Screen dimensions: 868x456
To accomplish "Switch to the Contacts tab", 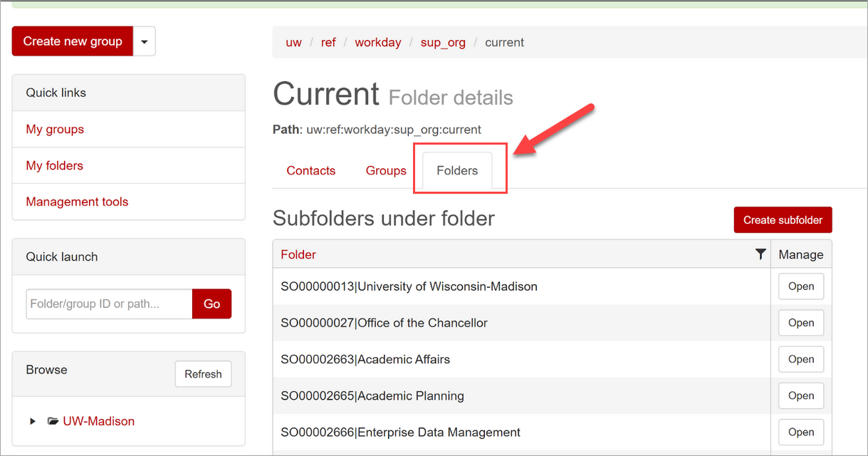I will click(x=311, y=171).
